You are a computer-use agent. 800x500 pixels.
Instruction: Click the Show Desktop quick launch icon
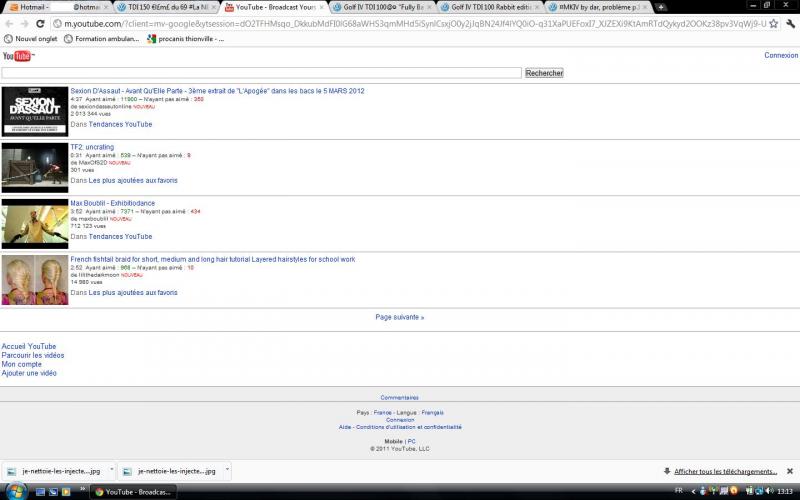coord(40,492)
